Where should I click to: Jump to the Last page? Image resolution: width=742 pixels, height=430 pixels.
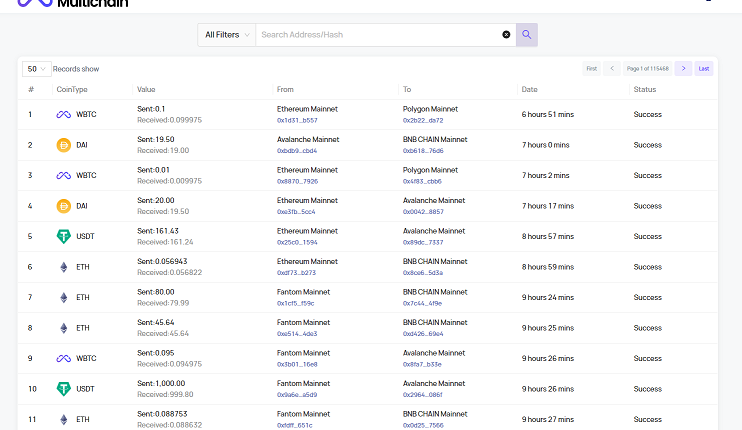coord(704,68)
